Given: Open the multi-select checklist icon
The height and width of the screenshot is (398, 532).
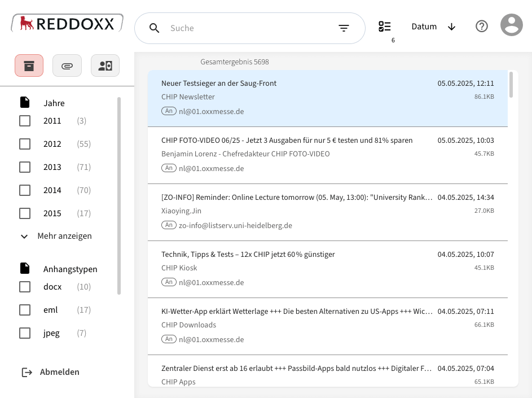Looking at the screenshot, I should coord(384,27).
